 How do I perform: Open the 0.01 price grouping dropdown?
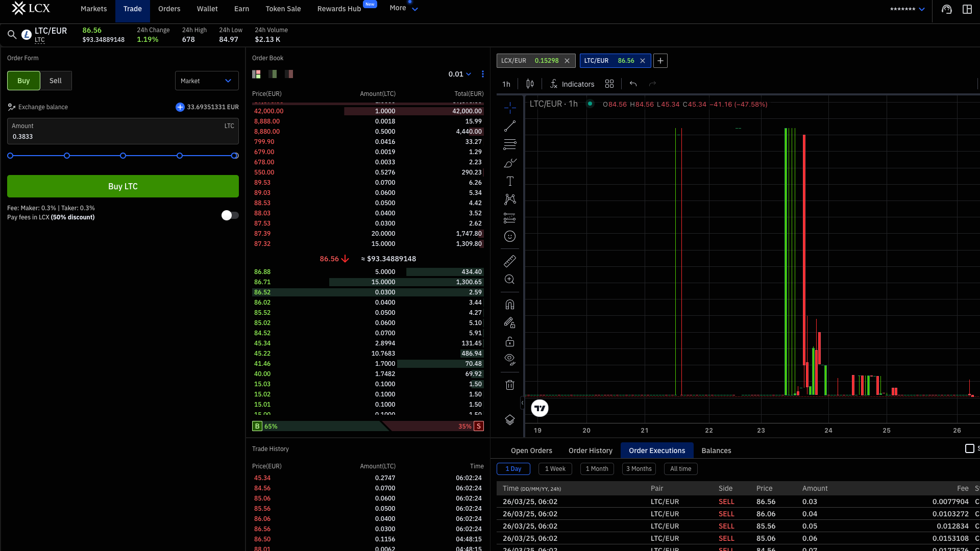click(460, 74)
